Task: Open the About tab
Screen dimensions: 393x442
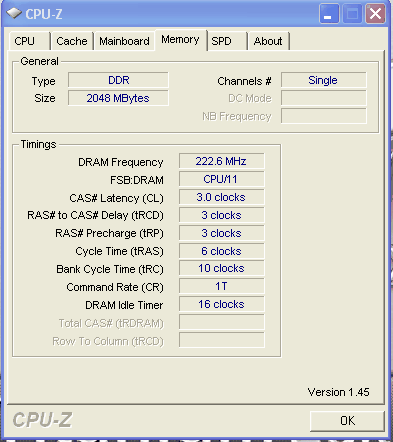Action: click(268, 41)
